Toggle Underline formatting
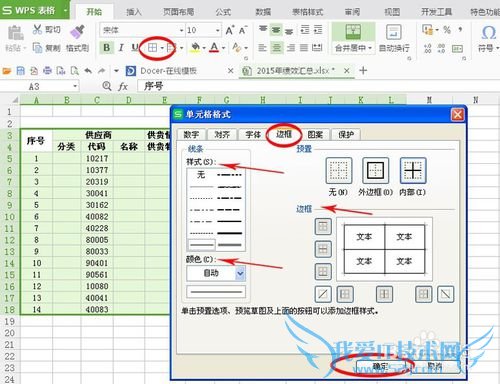Image resolution: width=500 pixels, height=384 pixels. [x=134, y=48]
